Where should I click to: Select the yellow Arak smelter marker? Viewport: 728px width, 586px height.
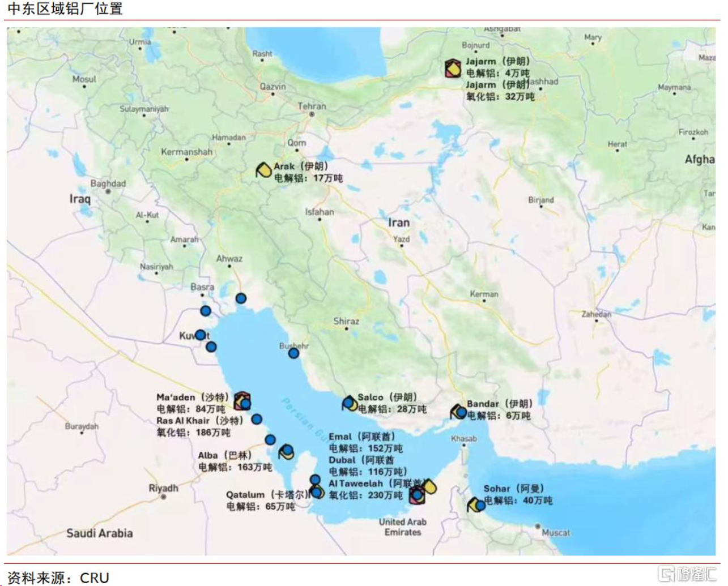pyautogui.click(x=263, y=170)
